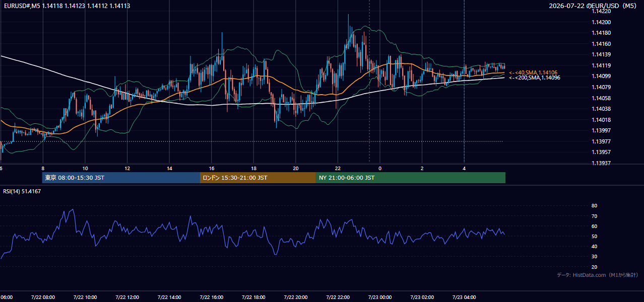Click the 7/22 14:00 time axis label

tap(169, 297)
